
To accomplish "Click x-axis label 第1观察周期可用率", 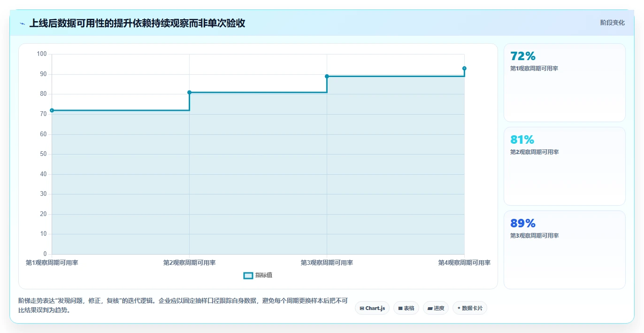I will (x=52, y=263).
